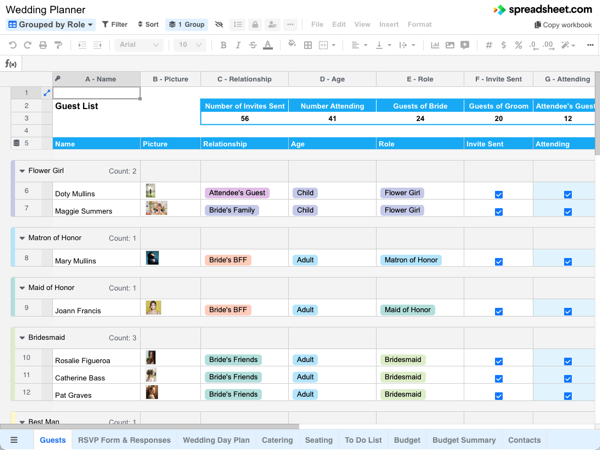Apply strikethrough formatting icon

(x=253, y=45)
